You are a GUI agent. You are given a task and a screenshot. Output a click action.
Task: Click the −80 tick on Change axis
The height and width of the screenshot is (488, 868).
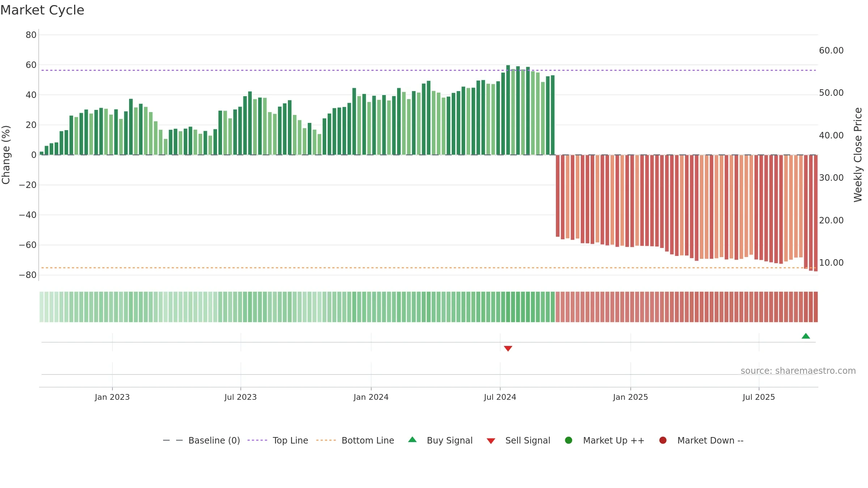28,275
